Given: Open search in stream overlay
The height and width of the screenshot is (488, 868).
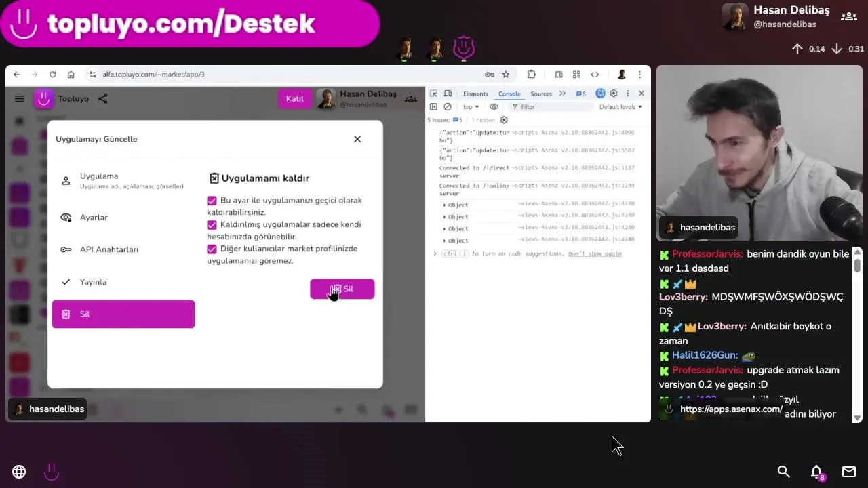Looking at the screenshot, I should 783,472.
